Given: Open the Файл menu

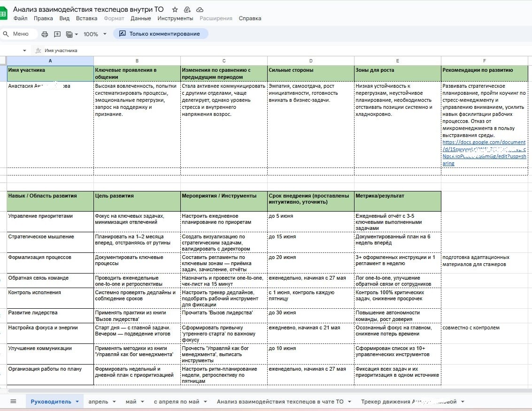Looking at the screenshot, I should [x=20, y=18].
